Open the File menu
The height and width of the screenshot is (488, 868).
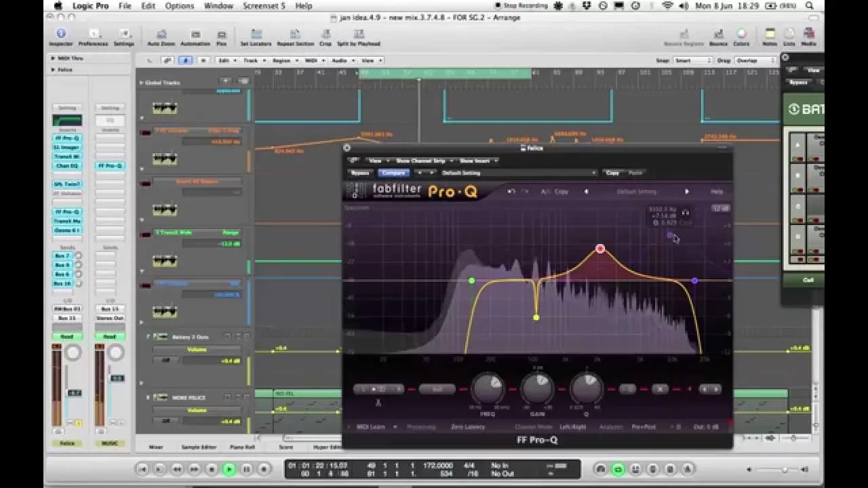coord(125,5)
